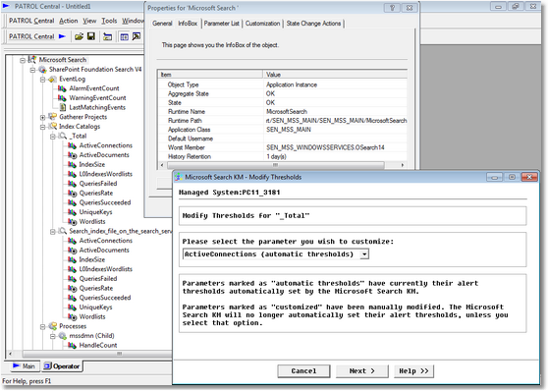The image size is (548, 392).
Task: Collapse the Index Catalogs node
Action: [x=42, y=127]
